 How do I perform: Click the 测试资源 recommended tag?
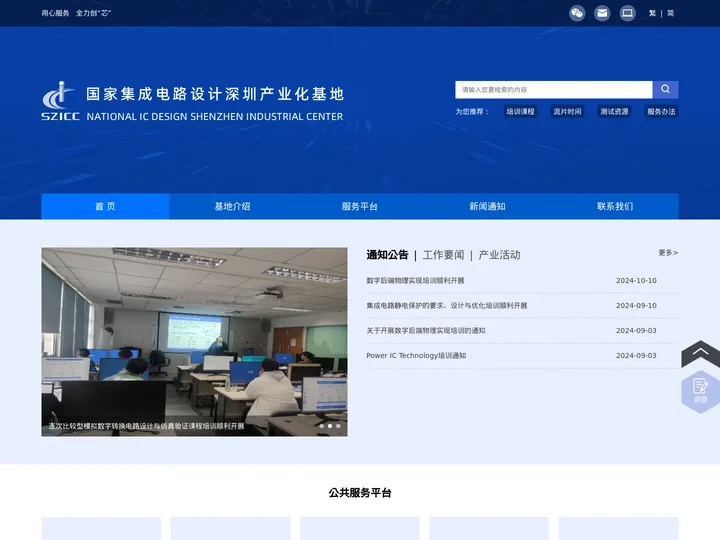click(x=614, y=112)
